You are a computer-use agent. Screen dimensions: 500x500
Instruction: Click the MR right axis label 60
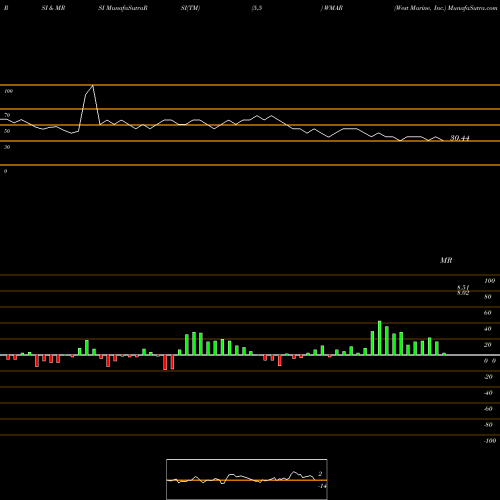(488, 313)
